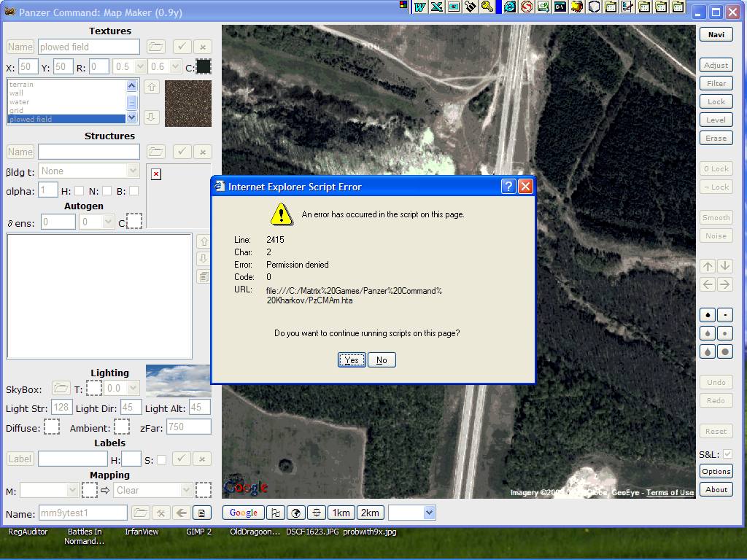Open the texture file browse folder icon
The height and width of the screenshot is (560, 747).
click(156, 47)
